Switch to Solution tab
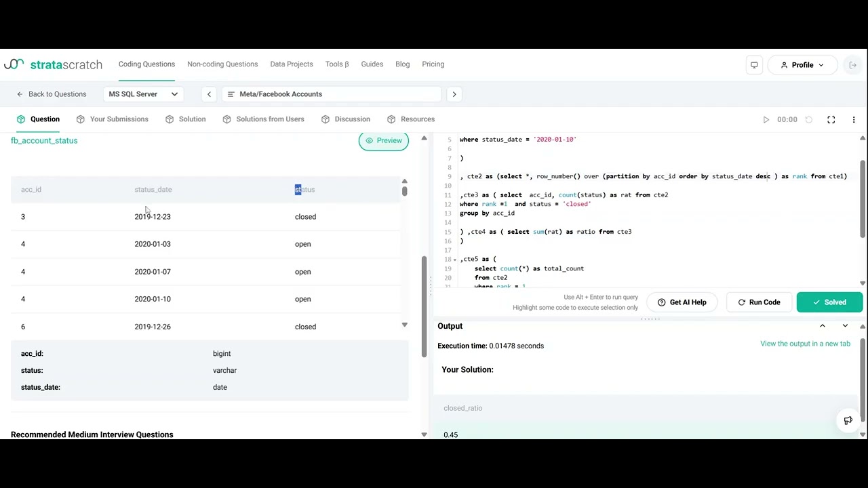This screenshot has width=868, height=488. click(x=185, y=119)
